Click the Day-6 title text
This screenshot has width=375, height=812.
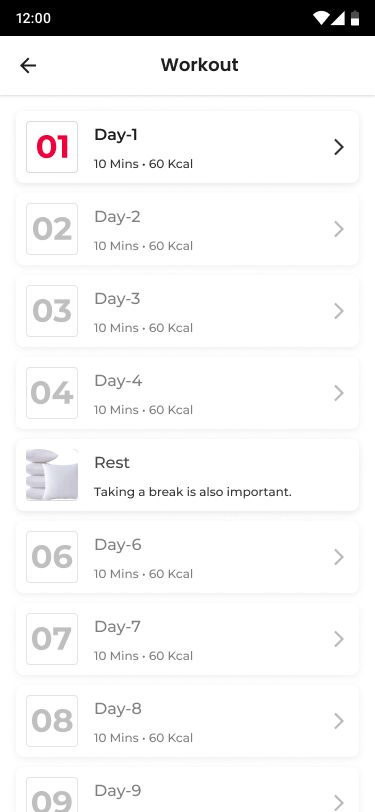118,545
